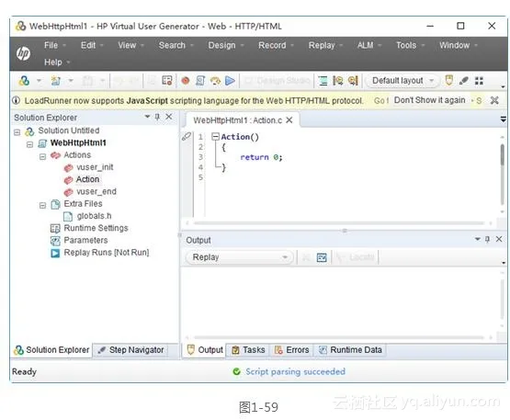Image resolution: width=510 pixels, height=420 pixels.
Task: Open Runtime Settings from the toolbar icon
Action: 167,80
